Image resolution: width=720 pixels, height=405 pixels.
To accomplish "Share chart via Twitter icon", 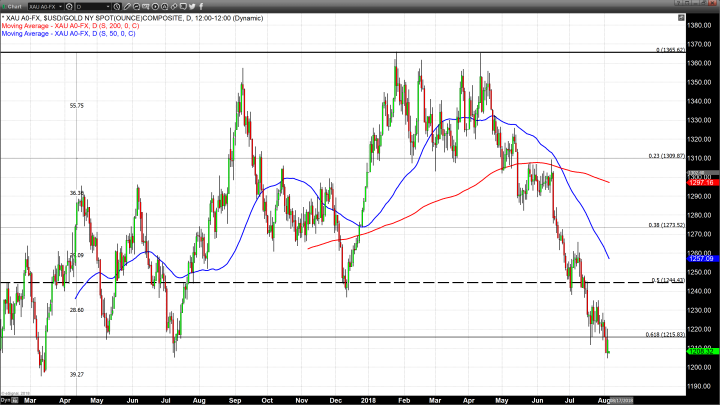I will [x=192, y=6].
